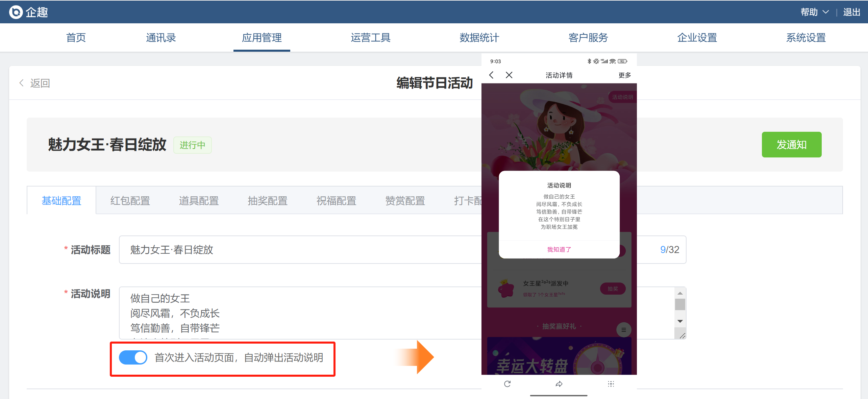Click the 企趣 logo in the header
The height and width of the screenshot is (399, 868).
click(28, 12)
